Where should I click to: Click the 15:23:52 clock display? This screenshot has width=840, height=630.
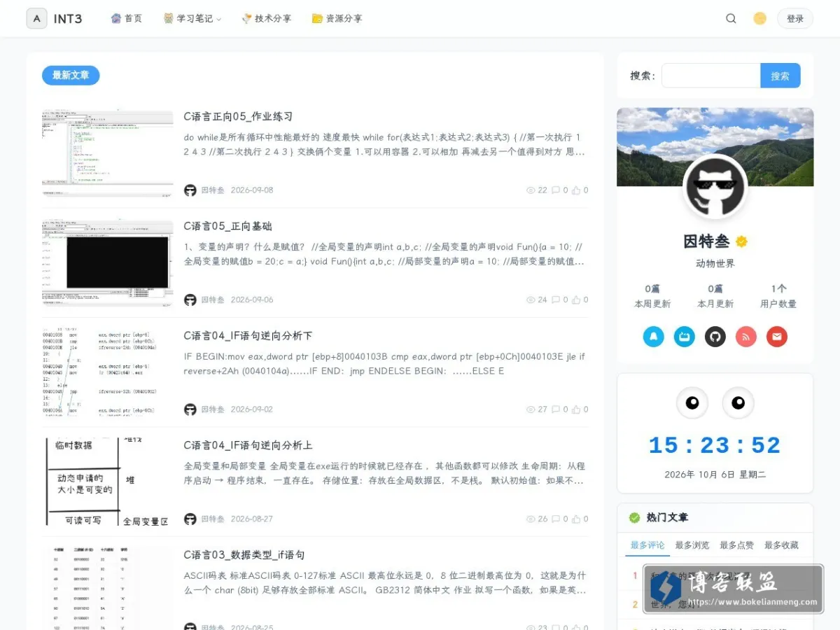click(x=715, y=446)
